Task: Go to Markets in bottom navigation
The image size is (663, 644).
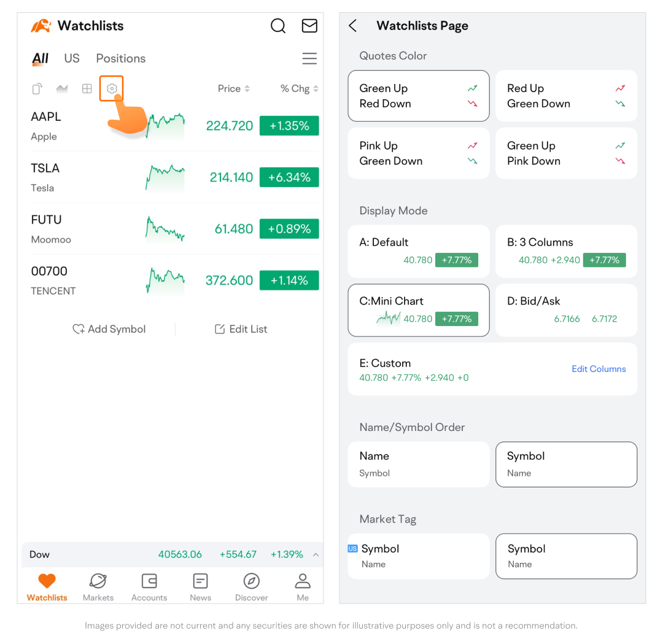Action: click(x=98, y=587)
